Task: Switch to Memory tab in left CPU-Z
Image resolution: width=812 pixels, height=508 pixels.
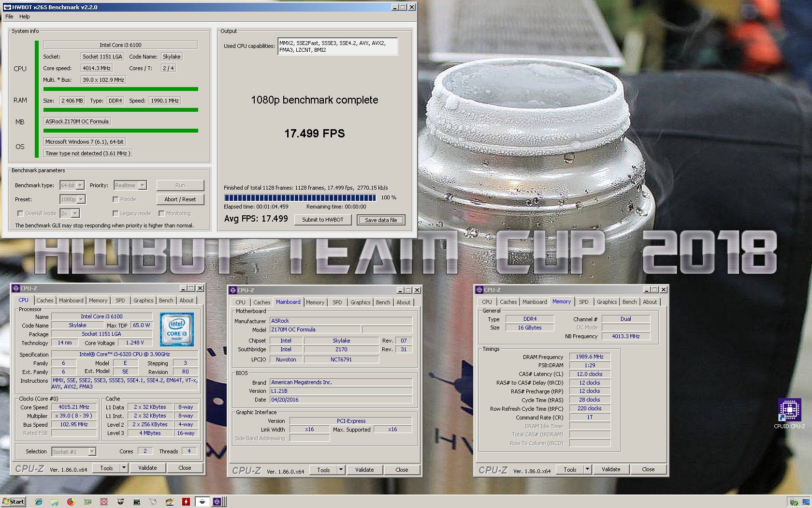Action: point(98,300)
